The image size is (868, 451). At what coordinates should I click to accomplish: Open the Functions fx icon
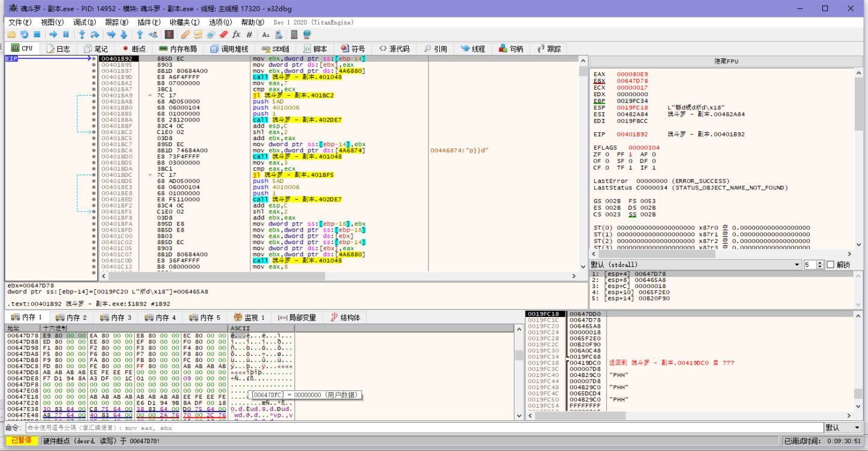pyautogui.click(x=236, y=34)
